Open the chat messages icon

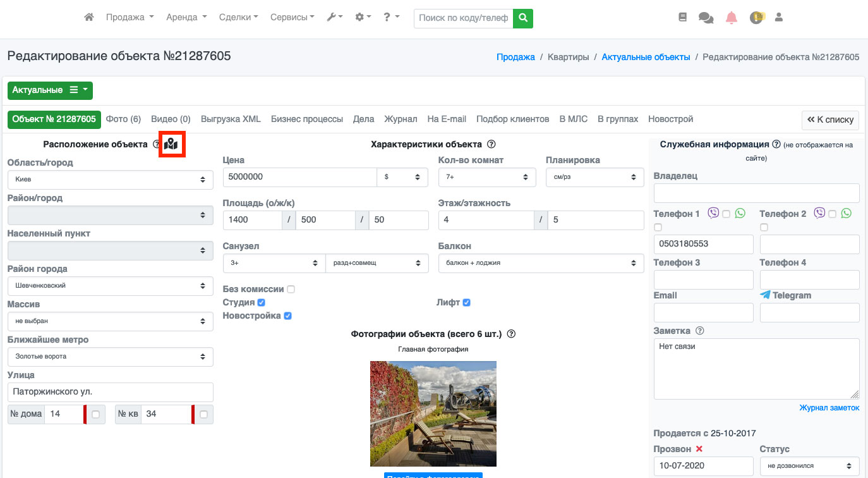tap(706, 18)
